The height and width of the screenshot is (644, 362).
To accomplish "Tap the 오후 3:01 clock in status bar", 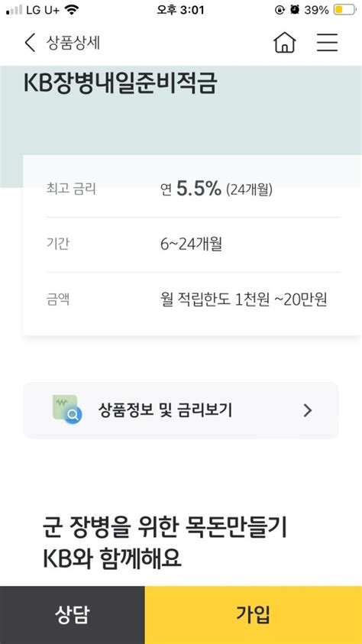I will (180, 10).
